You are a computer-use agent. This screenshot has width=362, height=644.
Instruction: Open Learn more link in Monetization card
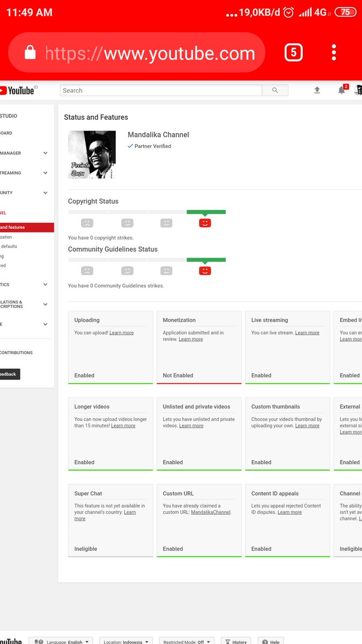(x=191, y=339)
